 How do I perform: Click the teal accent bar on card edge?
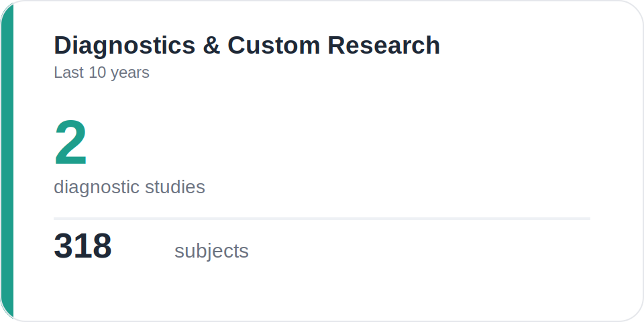7,161
